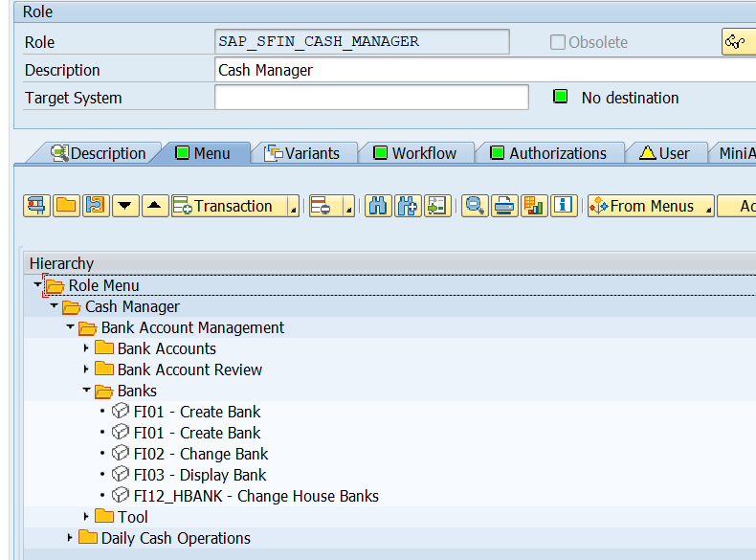Screen dimensions: 756x560
Task: Select FI03 - Display Bank entry
Action: click(200, 475)
